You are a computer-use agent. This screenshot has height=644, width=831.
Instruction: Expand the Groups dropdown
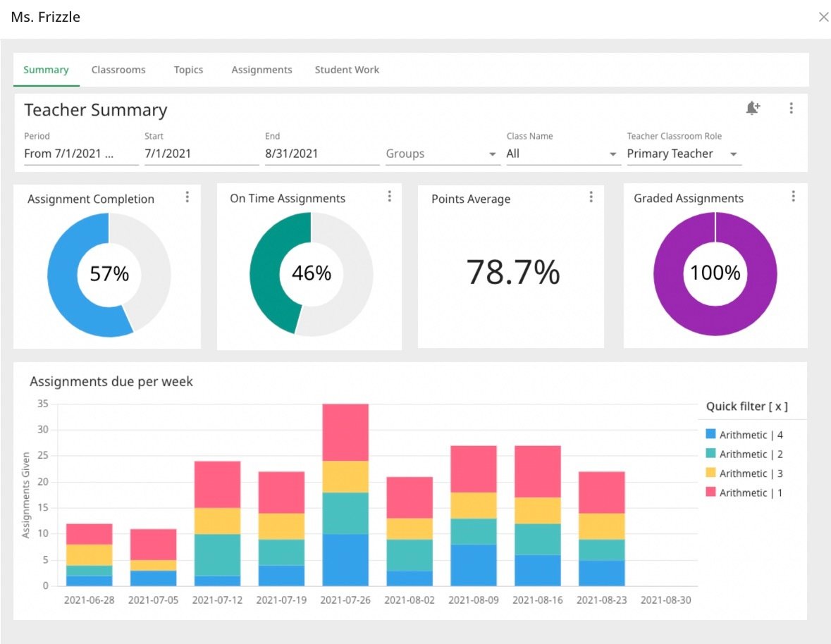(x=443, y=154)
